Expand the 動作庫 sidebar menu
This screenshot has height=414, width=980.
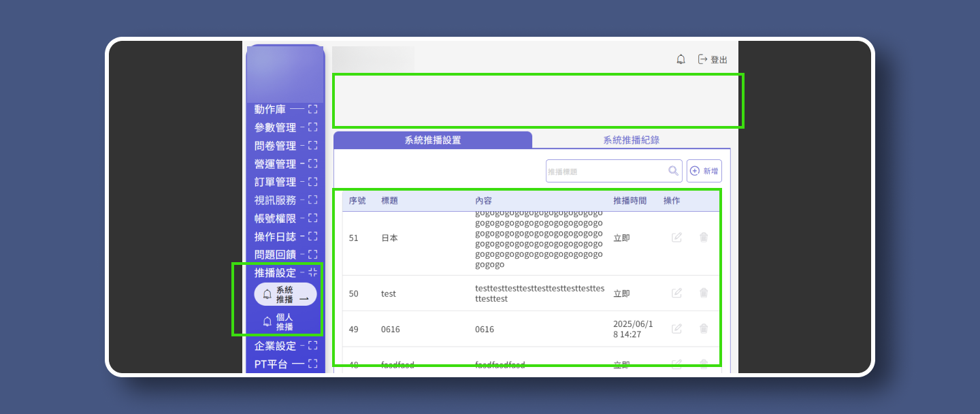pyautogui.click(x=312, y=109)
